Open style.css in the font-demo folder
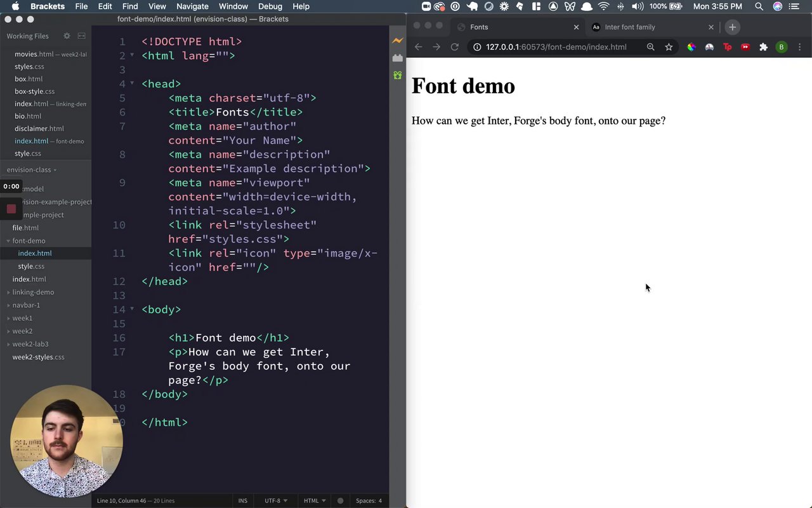The height and width of the screenshot is (508, 812). [31, 266]
